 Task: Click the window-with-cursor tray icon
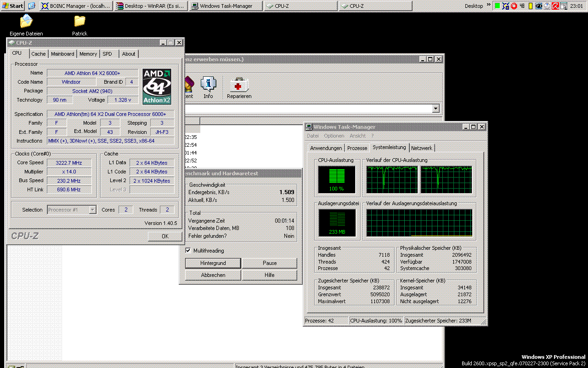click(x=564, y=6)
